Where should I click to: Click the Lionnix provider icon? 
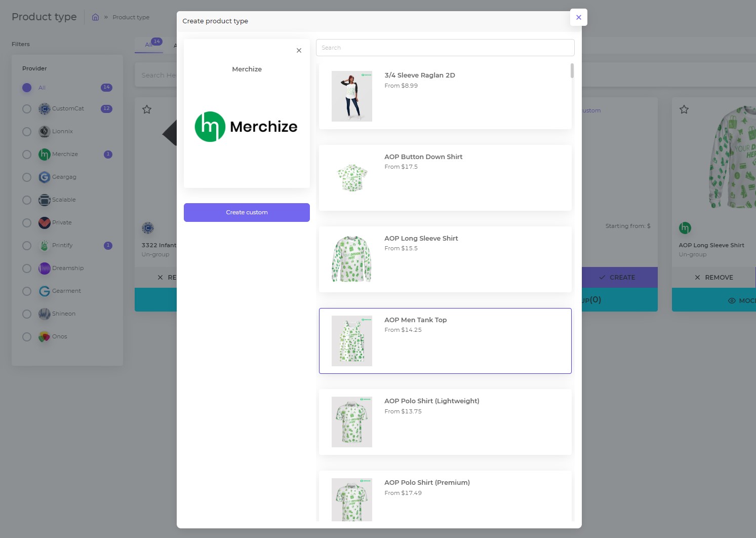45,132
